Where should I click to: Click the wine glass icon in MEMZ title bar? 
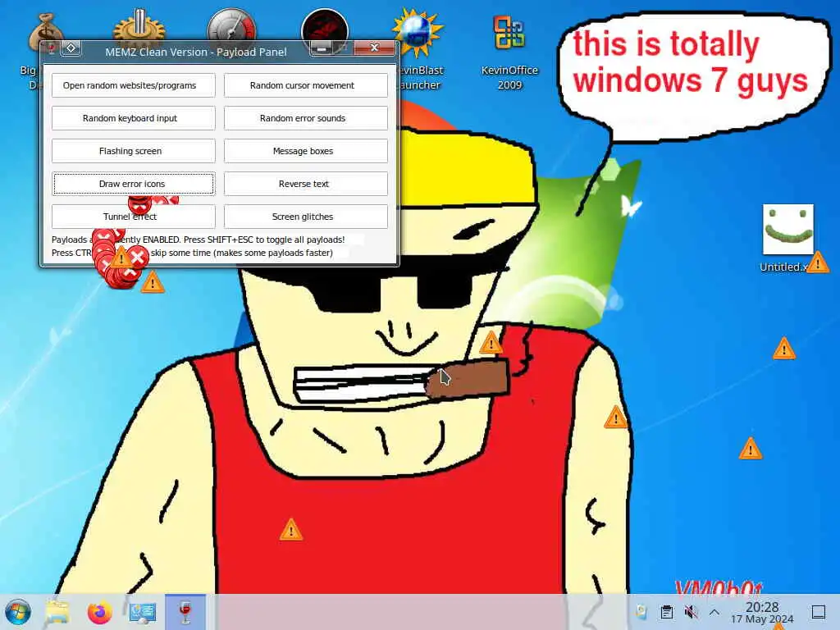coord(52,49)
